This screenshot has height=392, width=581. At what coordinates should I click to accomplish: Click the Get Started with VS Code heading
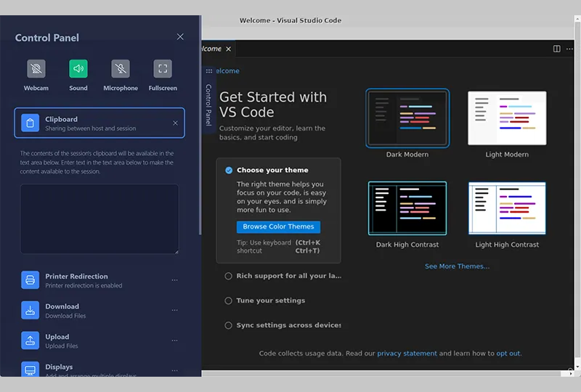[273, 105]
